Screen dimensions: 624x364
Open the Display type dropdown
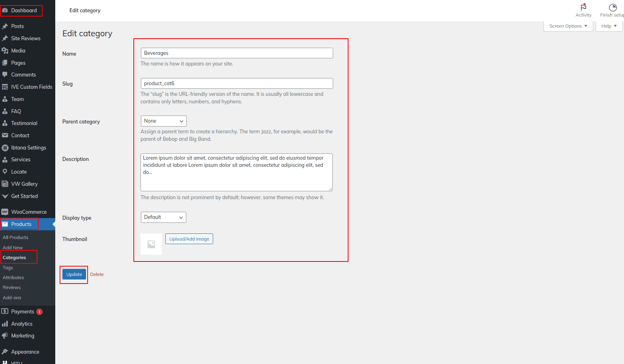(x=163, y=217)
